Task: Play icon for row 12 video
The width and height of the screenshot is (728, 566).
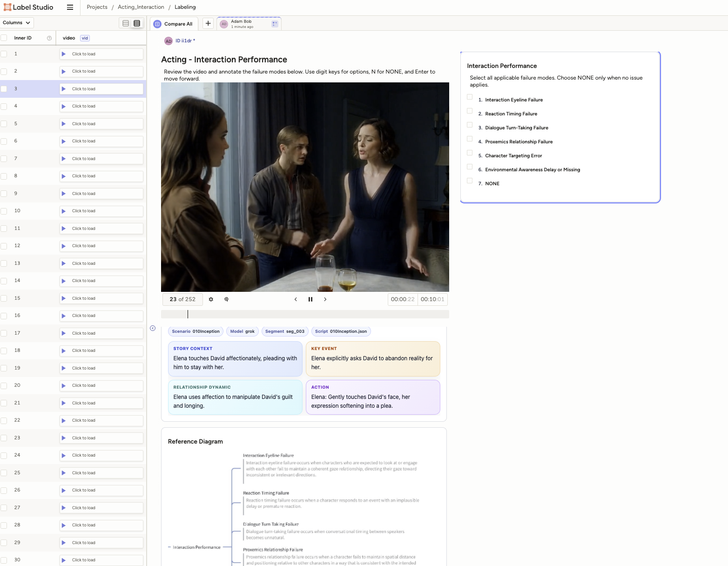Action: (x=64, y=246)
